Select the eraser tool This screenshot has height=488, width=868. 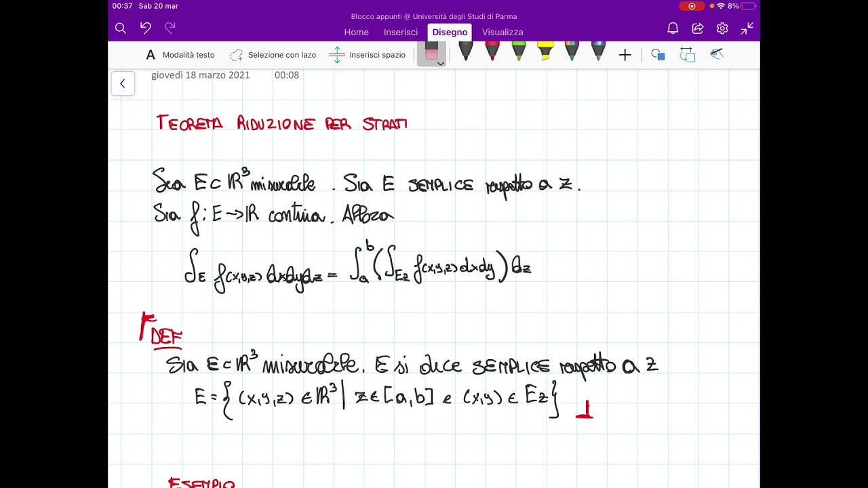click(431, 52)
